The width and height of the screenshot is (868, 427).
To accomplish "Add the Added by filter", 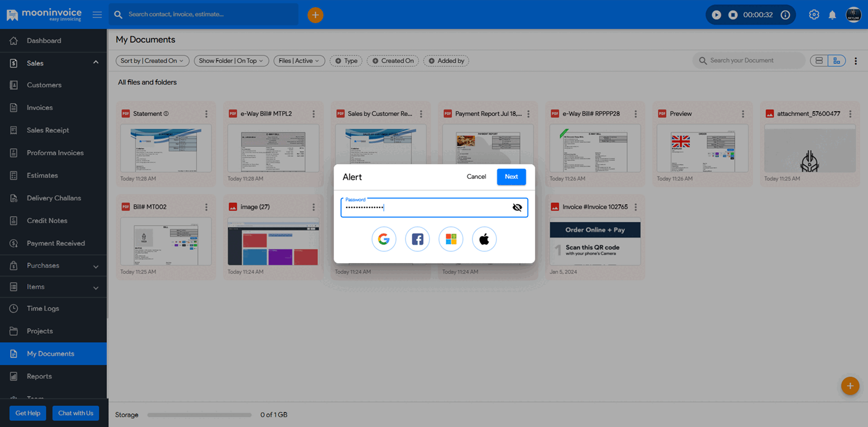I will pos(446,61).
